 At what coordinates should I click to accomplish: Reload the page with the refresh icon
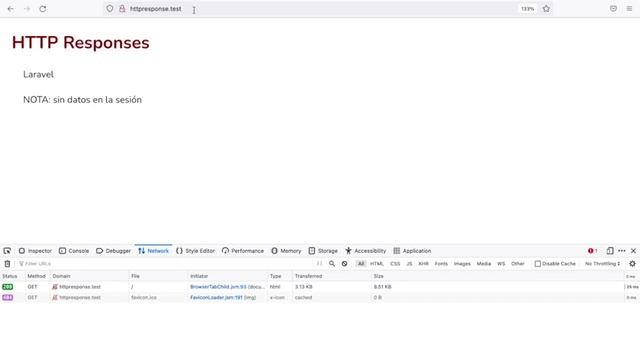click(43, 9)
